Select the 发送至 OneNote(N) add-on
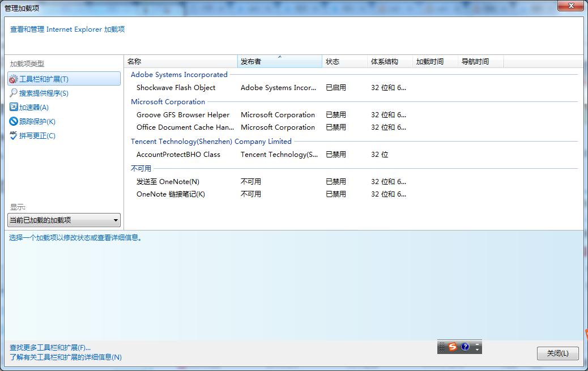 [x=168, y=182]
